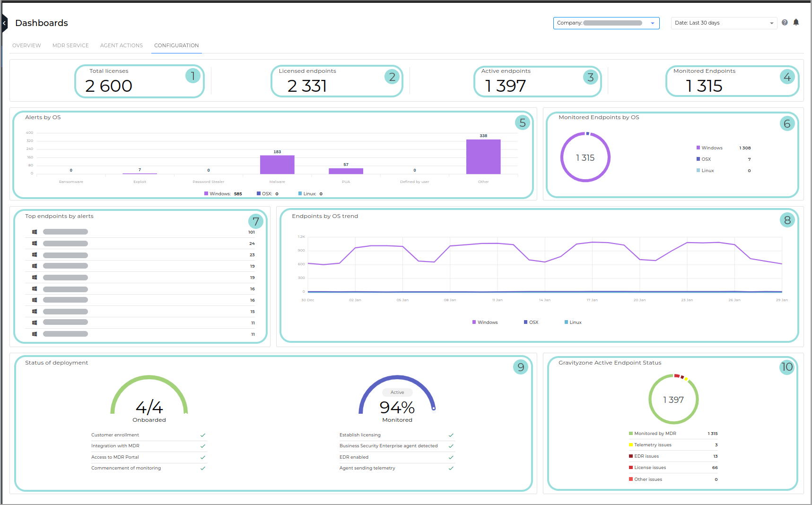Open the help icon in the top bar
The height and width of the screenshot is (505, 812).
(785, 22)
